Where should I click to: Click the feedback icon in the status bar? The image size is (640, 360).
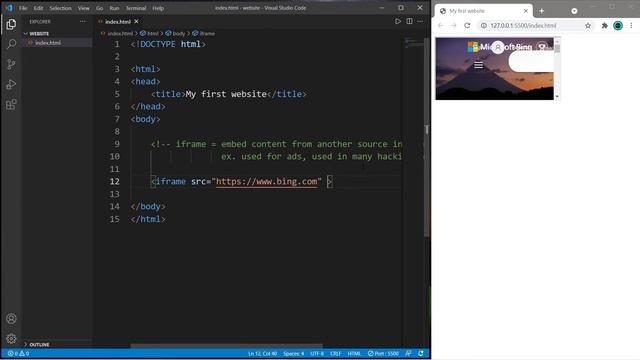click(408, 353)
